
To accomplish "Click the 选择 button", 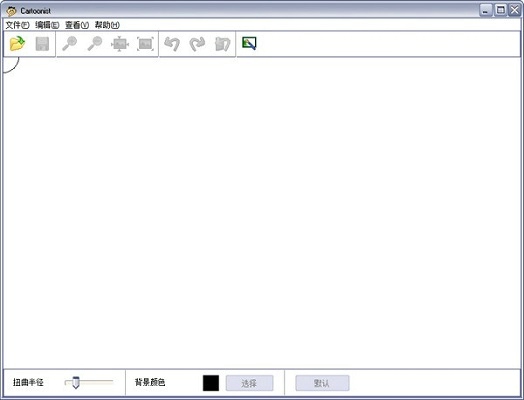I will (249, 383).
